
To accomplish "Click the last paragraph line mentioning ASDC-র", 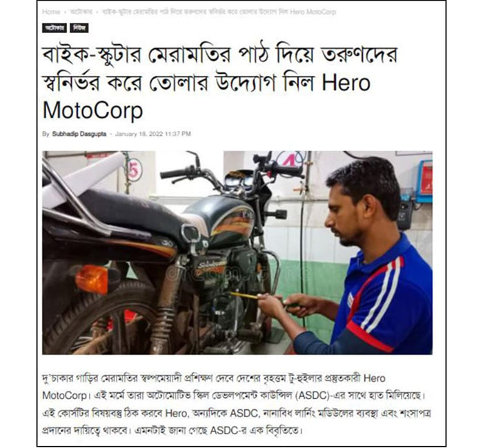I will (172, 430).
